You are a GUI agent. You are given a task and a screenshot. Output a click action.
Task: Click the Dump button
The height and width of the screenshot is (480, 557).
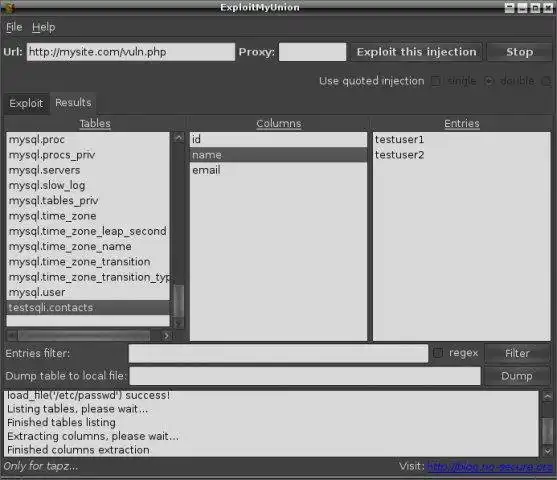517,376
